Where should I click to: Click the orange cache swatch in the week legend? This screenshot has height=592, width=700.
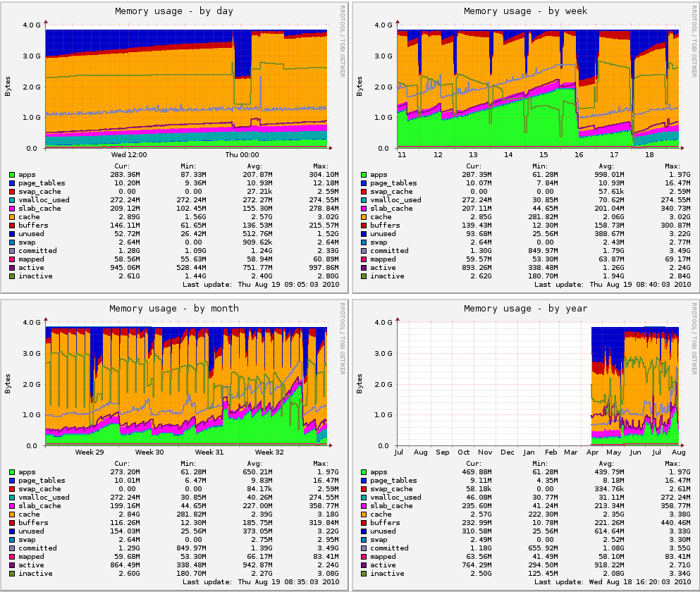pyautogui.click(x=364, y=217)
